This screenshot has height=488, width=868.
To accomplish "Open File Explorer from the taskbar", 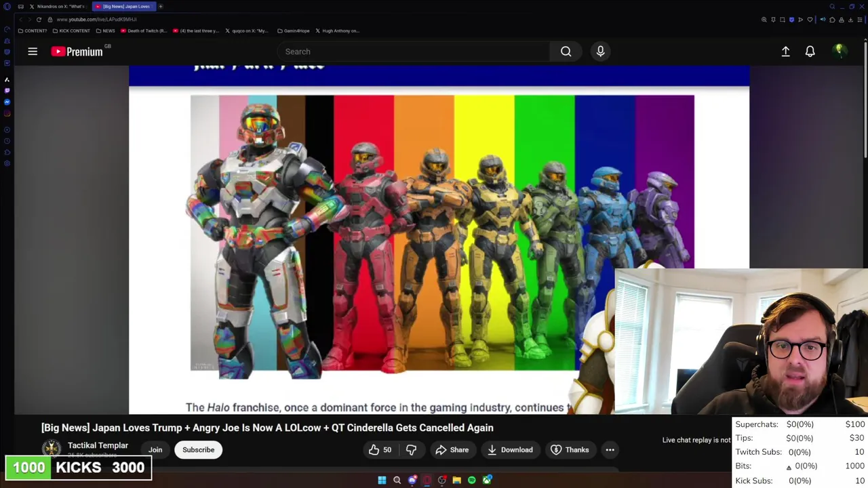I will pyautogui.click(x=456, y=480).
